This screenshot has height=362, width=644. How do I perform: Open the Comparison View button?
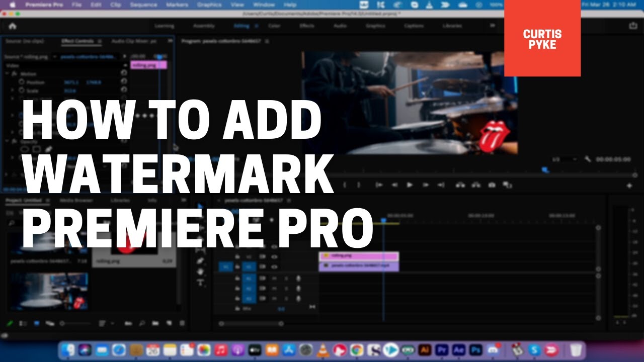pyautogui.click(x=507, y=185)
